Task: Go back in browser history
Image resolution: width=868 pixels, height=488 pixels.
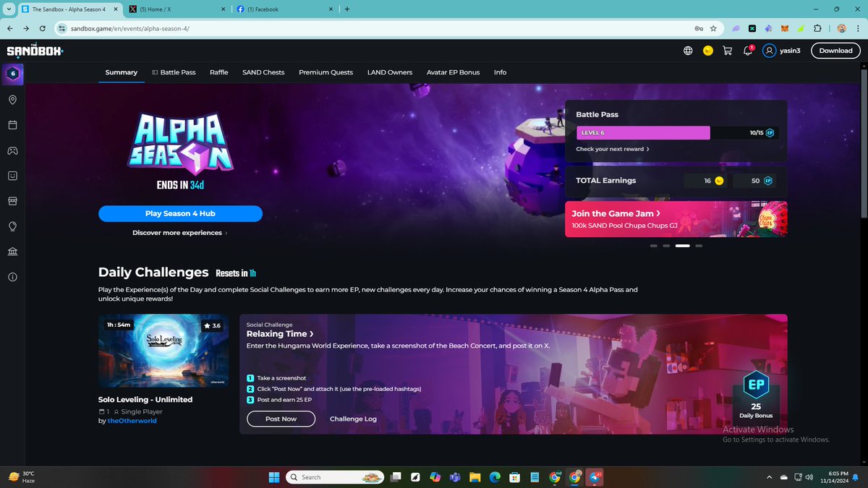Action: point(9,28)
